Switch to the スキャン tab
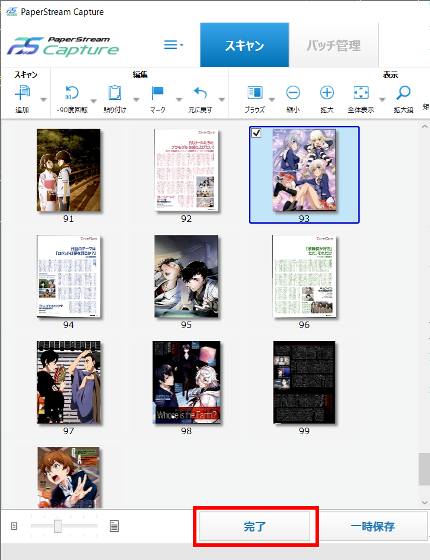The width and height of the screenshot is (430, 560). coord(244,45)
